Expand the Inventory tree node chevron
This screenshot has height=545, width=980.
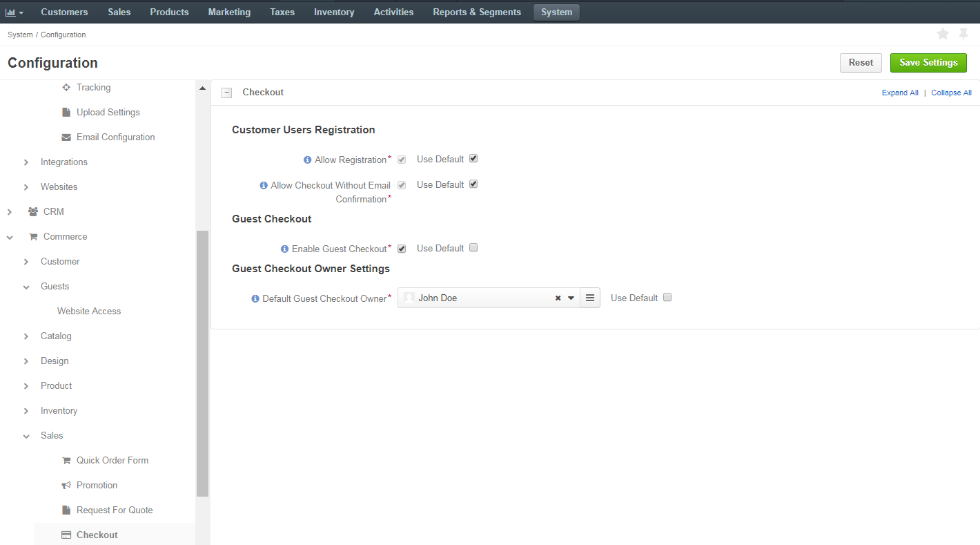(x=26, y=410)
